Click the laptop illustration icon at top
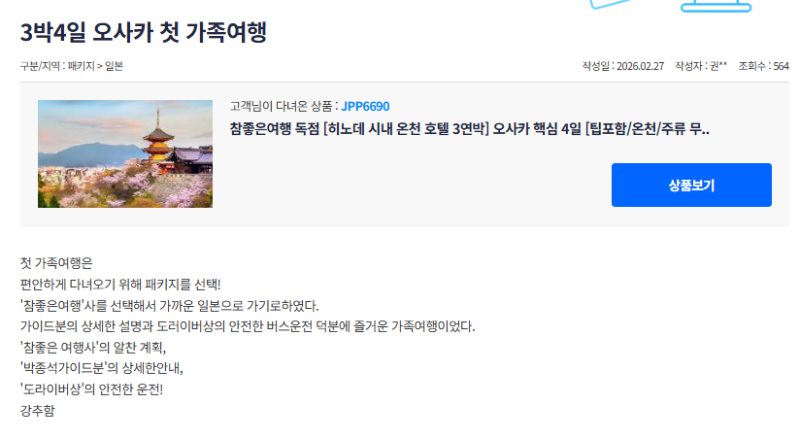800x439 pixels. 716,6
